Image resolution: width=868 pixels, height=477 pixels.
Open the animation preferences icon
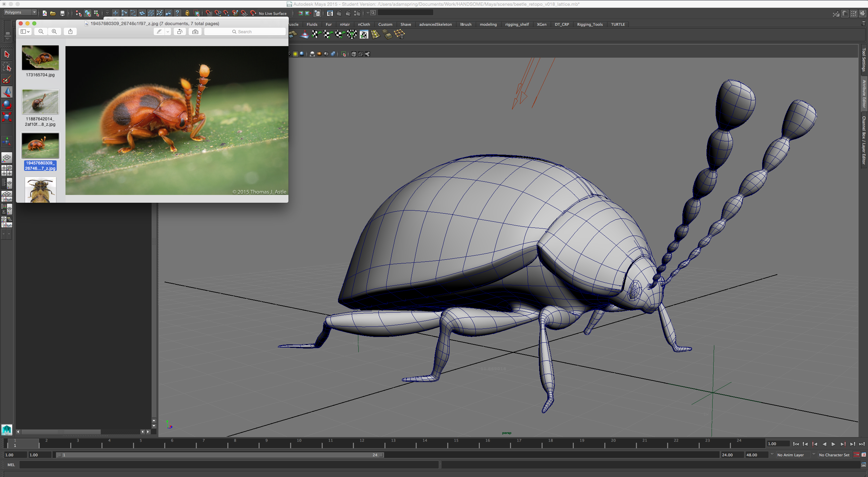(864, 455)
